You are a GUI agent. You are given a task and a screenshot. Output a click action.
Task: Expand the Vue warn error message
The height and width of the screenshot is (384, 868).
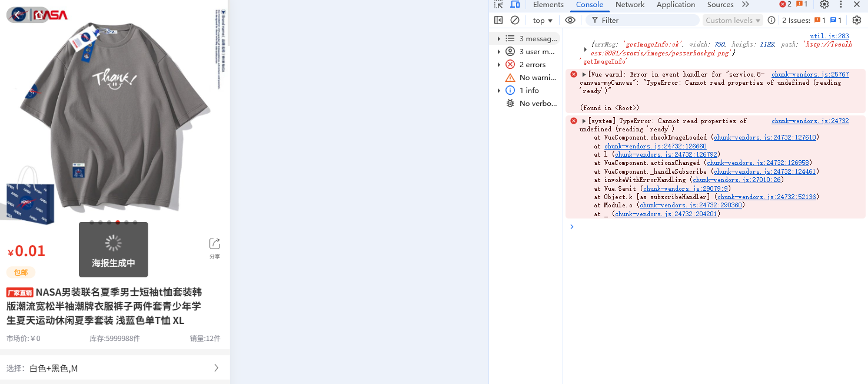584,74
